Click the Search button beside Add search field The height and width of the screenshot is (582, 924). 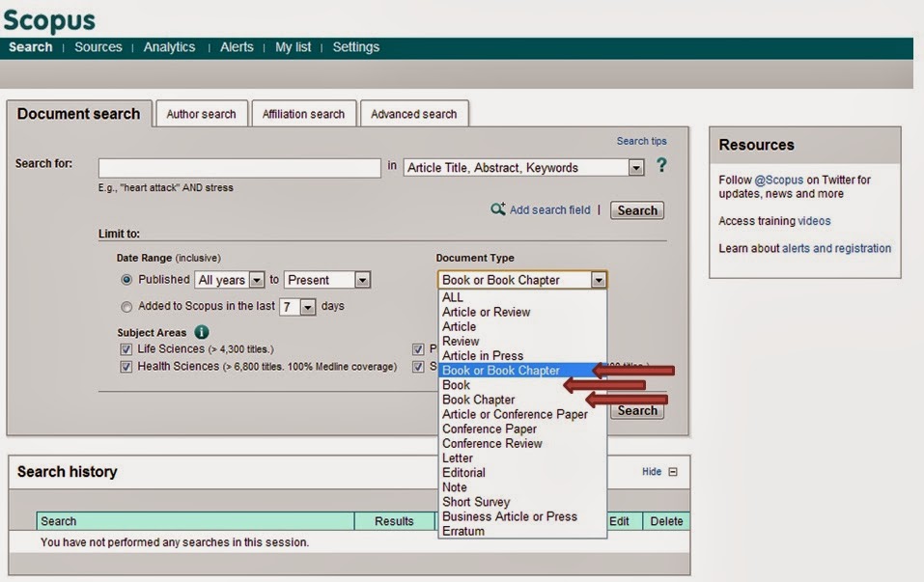637,210
